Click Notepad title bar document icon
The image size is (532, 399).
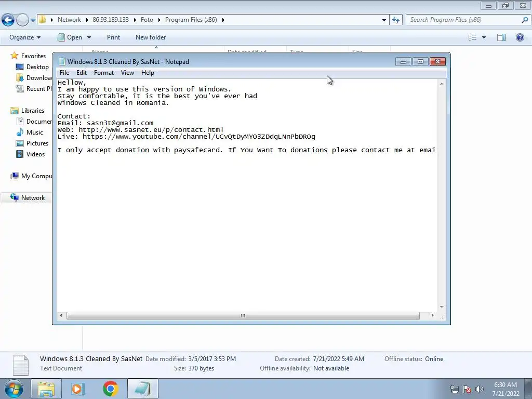coord(62,61)
